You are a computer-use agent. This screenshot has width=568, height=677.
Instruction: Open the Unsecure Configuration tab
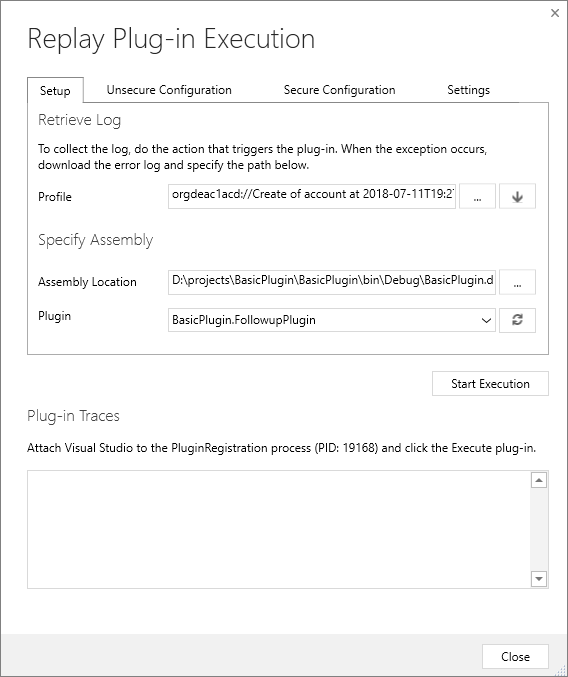tap(169, 89)
